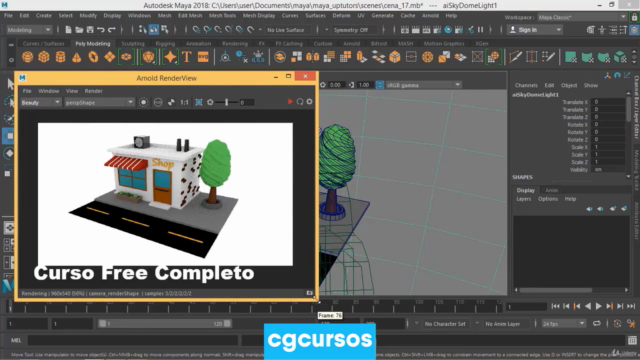Open the Channels menu in Channel Box
The image size is (640, 360).
pyautogui.click(x=526, y=85)
